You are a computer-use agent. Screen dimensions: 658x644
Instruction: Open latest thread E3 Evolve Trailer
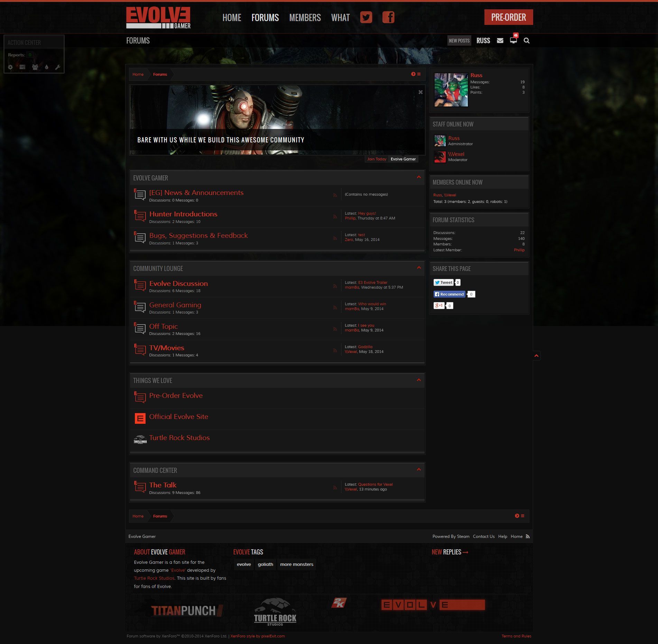[x=373, y=282]
